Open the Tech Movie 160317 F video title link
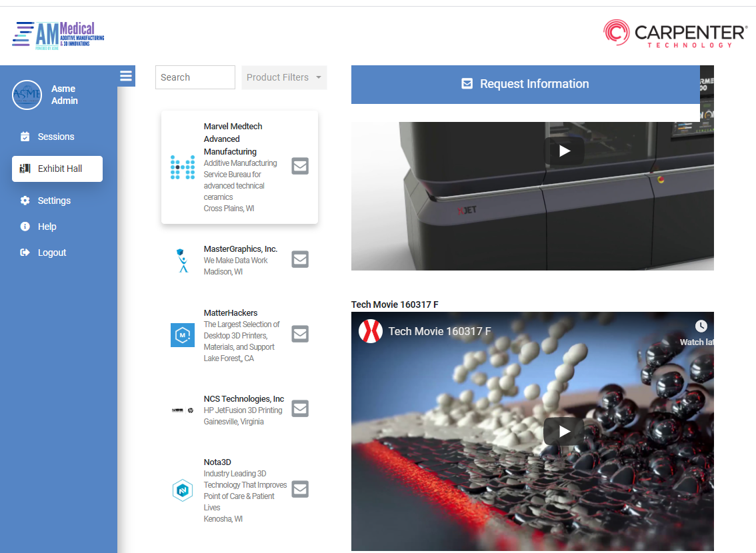Viewport: 756px width, 553px height. (440, 331)
